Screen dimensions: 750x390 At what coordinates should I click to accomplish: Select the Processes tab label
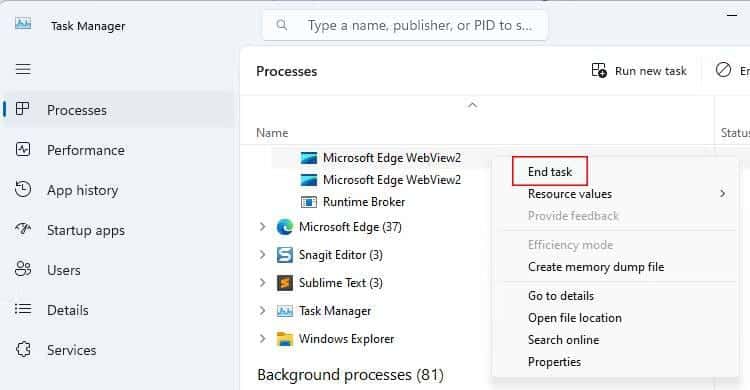click(x=77, y=110)
